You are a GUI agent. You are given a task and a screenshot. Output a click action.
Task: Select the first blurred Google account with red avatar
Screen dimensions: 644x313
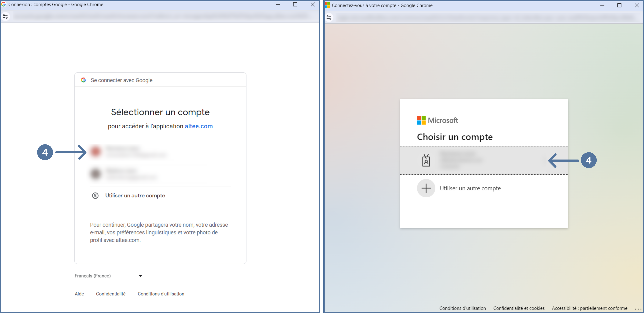point(160,152)
